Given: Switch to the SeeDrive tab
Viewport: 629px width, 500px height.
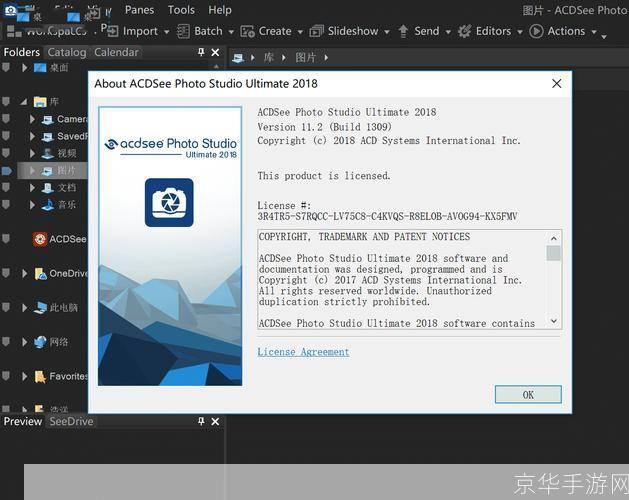Looking at the screenshot, I should click(x=71, y=421).
